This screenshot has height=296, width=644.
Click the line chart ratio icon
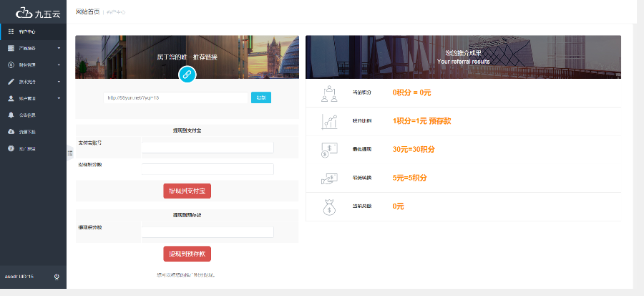coord(328,121)
